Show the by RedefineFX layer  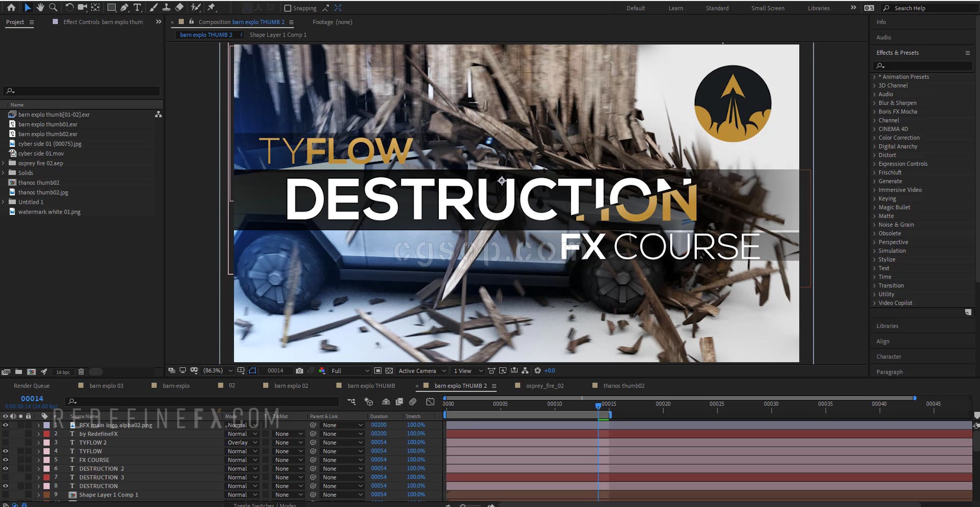click(x=6, y=434)
